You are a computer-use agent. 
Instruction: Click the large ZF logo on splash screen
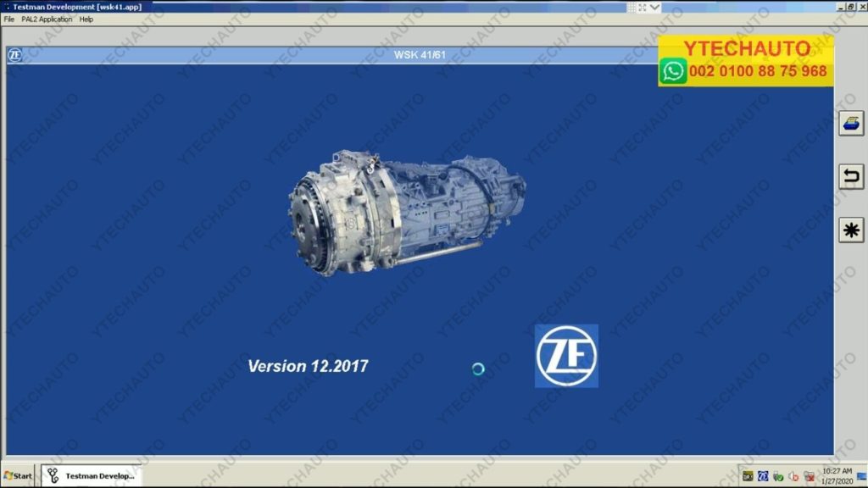click(x=566, y=356)
